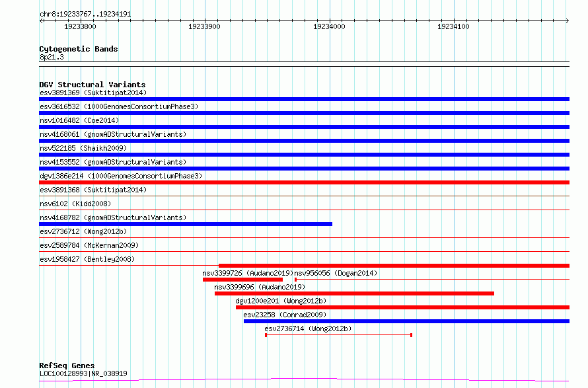The height and width of the screenshot is (388, 588).
Task: Click the 8p21.3 band label
Action: coord(52,57)
